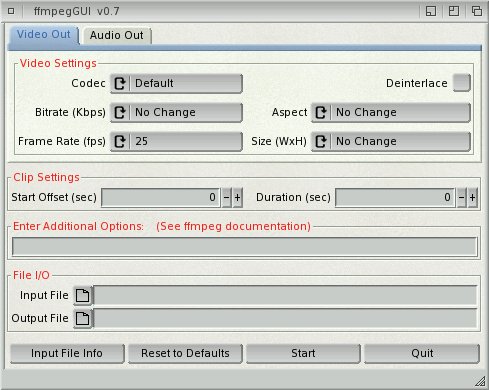Decrease Start Offset with minus button
This screenshot has width=489, height=390.
tap(226, 198)
